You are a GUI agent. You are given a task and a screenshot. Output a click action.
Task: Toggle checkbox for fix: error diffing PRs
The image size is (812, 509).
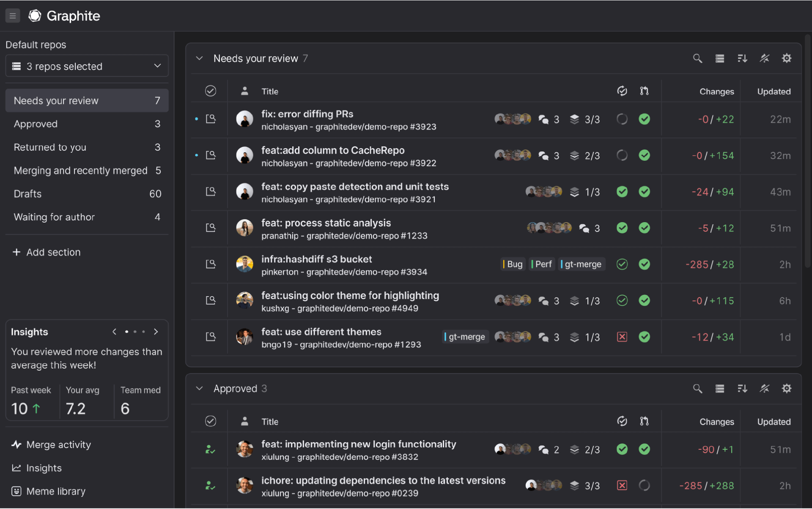[x=210, y=119]
